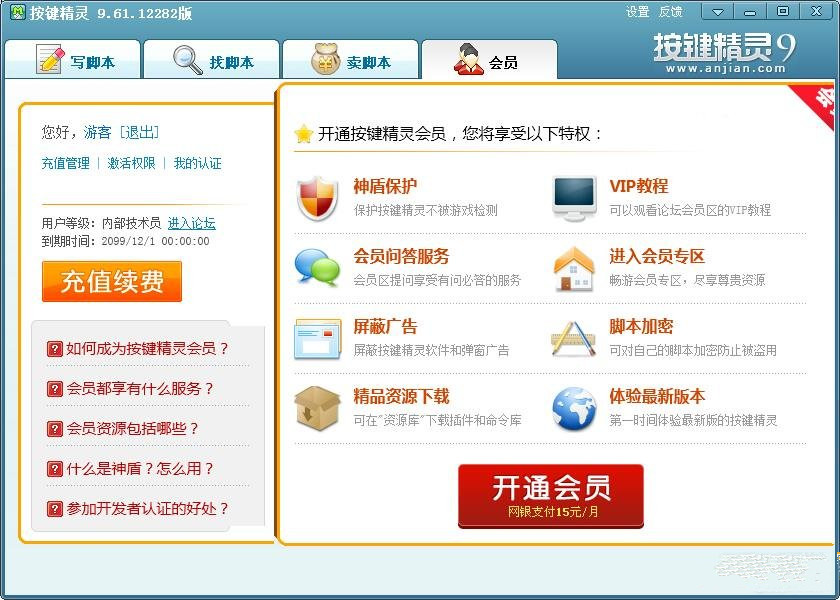Open the title bar dropdown arrow menu

(x=717, y=11)
